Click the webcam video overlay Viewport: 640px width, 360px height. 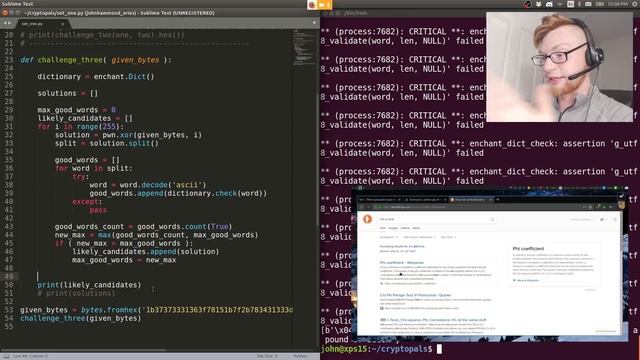pyautogui.click(x=559, y=67)
